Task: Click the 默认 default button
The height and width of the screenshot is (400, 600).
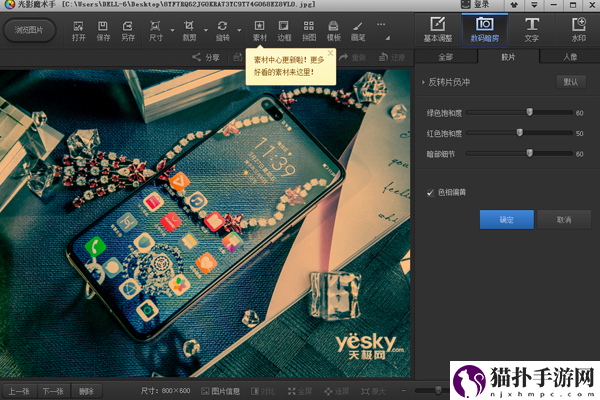Action: (x=571, y=82)
